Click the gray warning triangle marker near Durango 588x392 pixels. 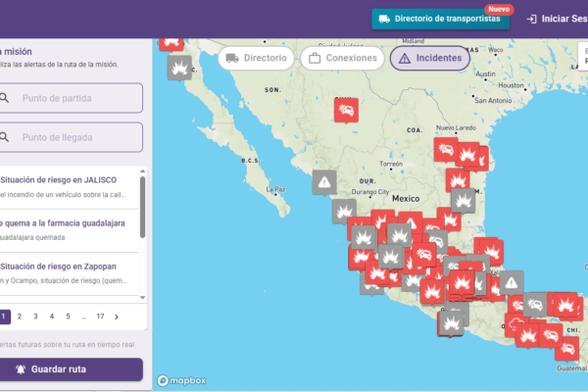point(325,181)
